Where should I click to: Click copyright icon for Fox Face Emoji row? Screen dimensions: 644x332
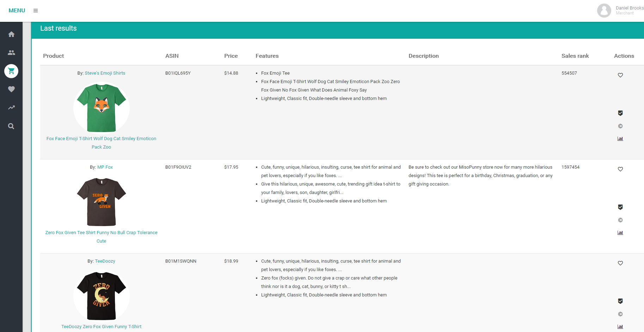(620, 126)
